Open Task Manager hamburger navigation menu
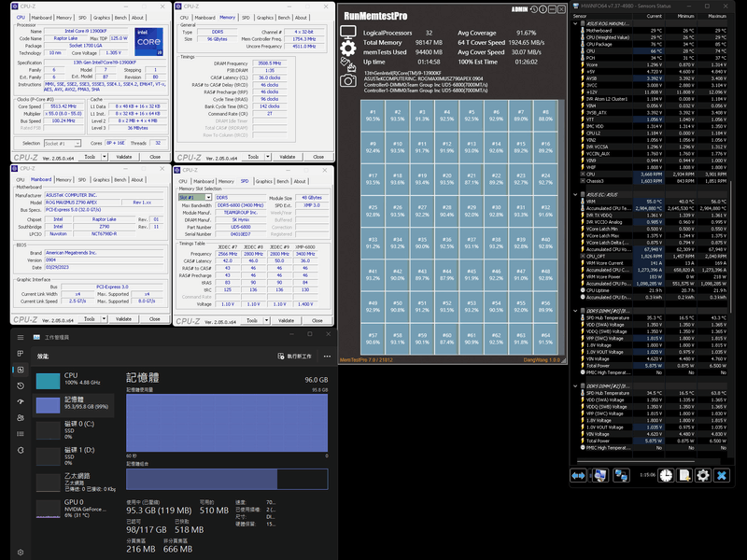The height and width of the screenshot is (560, 747). click(x=21, y=337)
